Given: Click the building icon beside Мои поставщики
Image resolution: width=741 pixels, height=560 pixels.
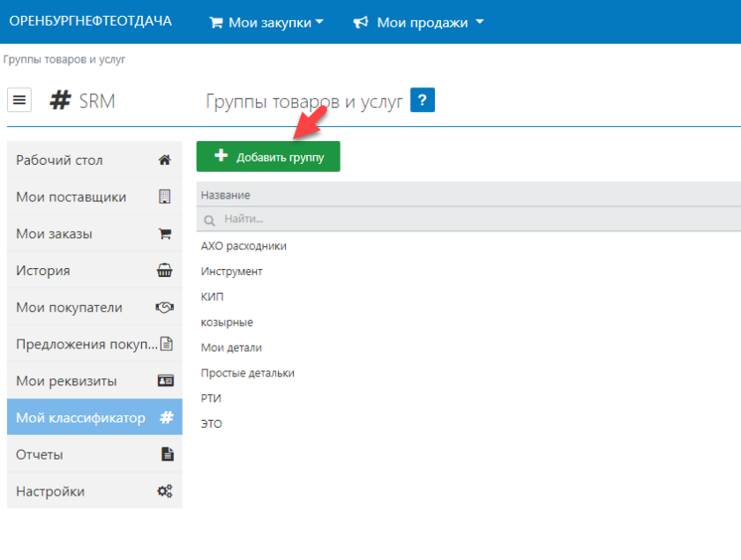Looking at the screenshot, I should [x=164, y=197].
